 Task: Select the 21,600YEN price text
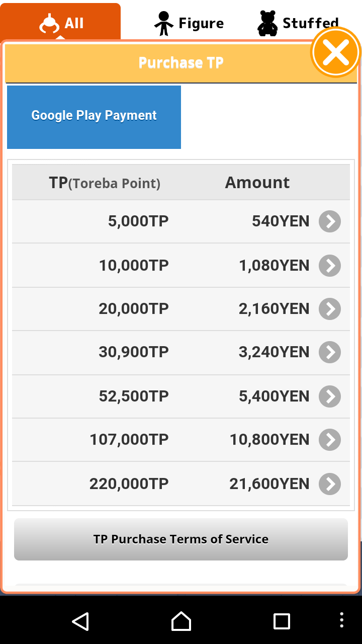[x=269, y=484]
